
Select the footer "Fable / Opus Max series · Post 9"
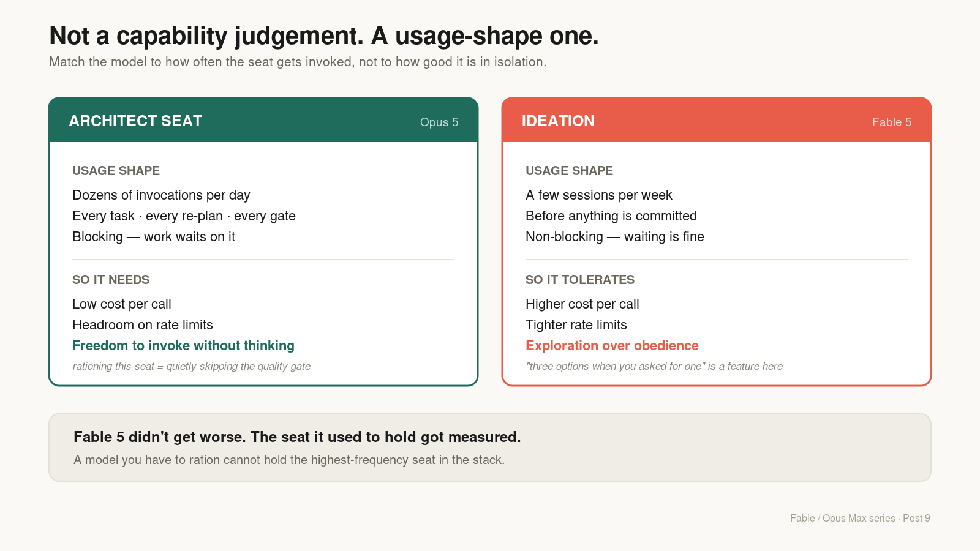860,518
